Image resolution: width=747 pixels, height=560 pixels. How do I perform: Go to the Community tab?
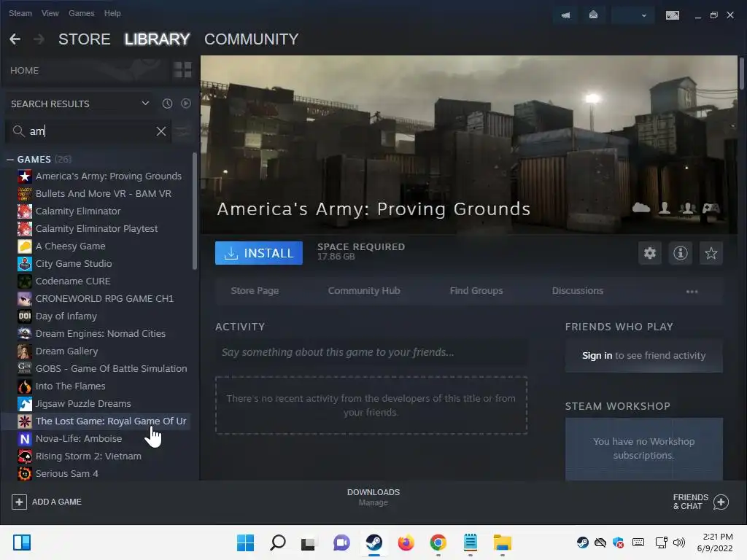point(252,39)
